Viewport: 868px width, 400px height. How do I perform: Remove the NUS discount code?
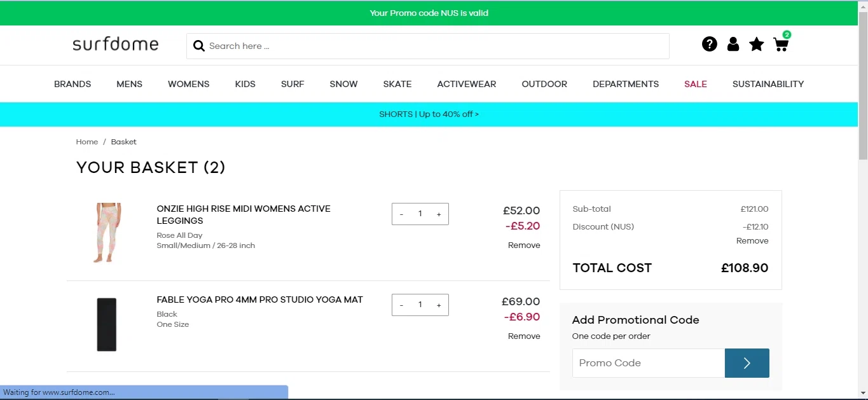point(752,241)
